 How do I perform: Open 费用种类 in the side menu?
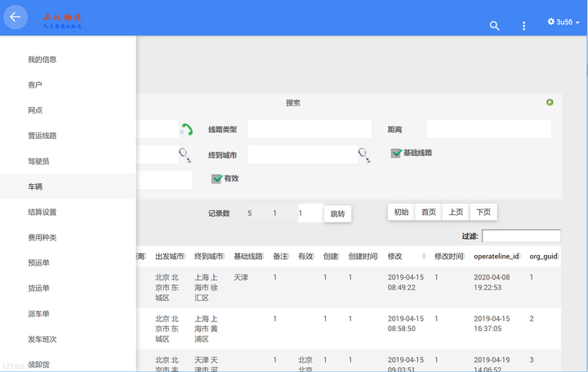coord(68,237)
